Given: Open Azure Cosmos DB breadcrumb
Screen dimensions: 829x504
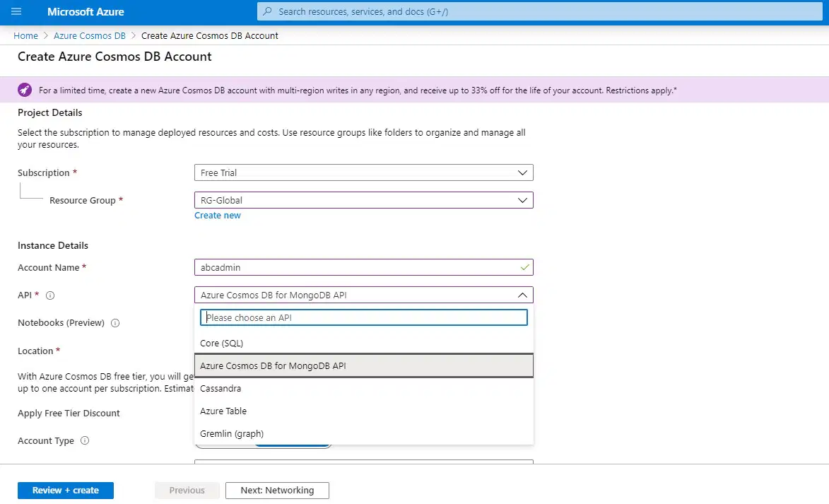Looking at the screenshot, I should pyautogui.click(x=89, y=35).
